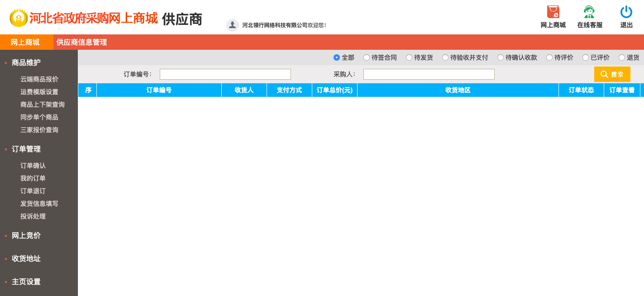Go to 投诉处理 page

coord(33,216)
